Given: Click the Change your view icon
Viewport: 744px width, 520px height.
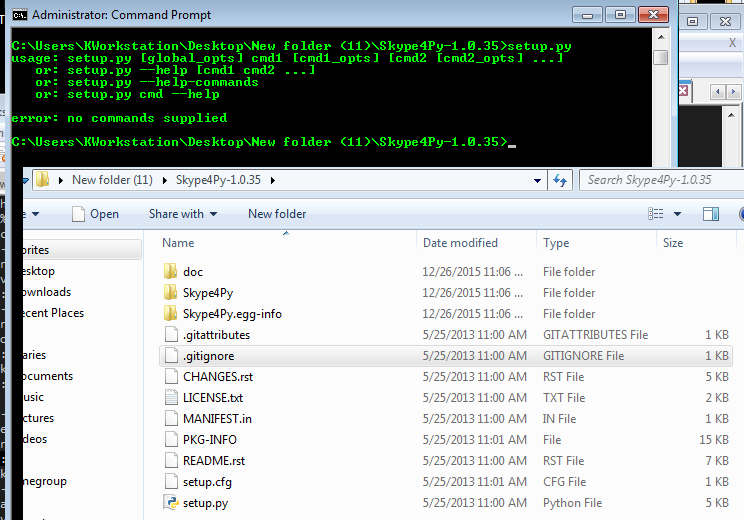Looking at the screenshot, I should click(656, 214).
